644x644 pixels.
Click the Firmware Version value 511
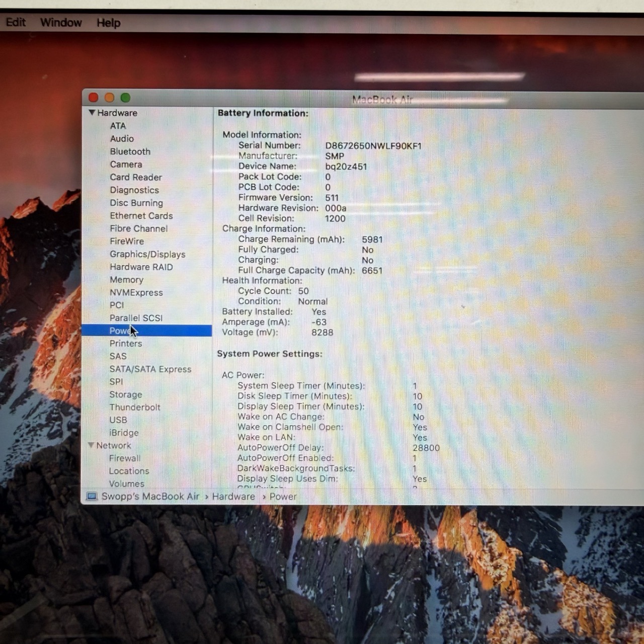(332, 198)
